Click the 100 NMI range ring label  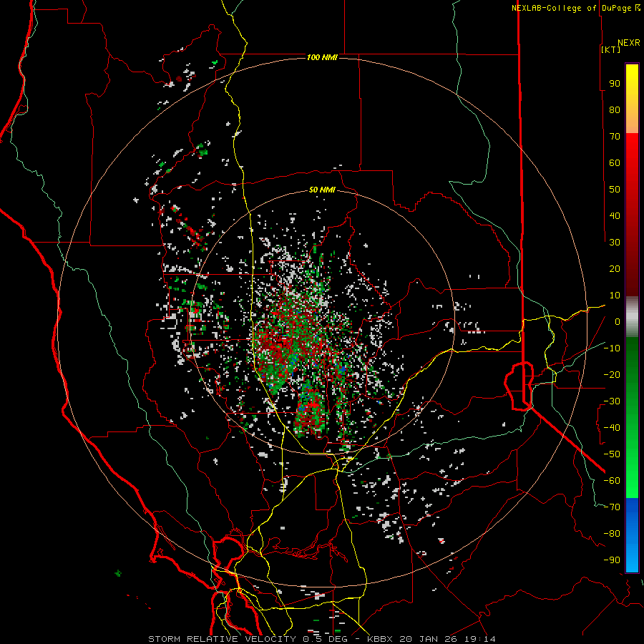tap(322, 57)
